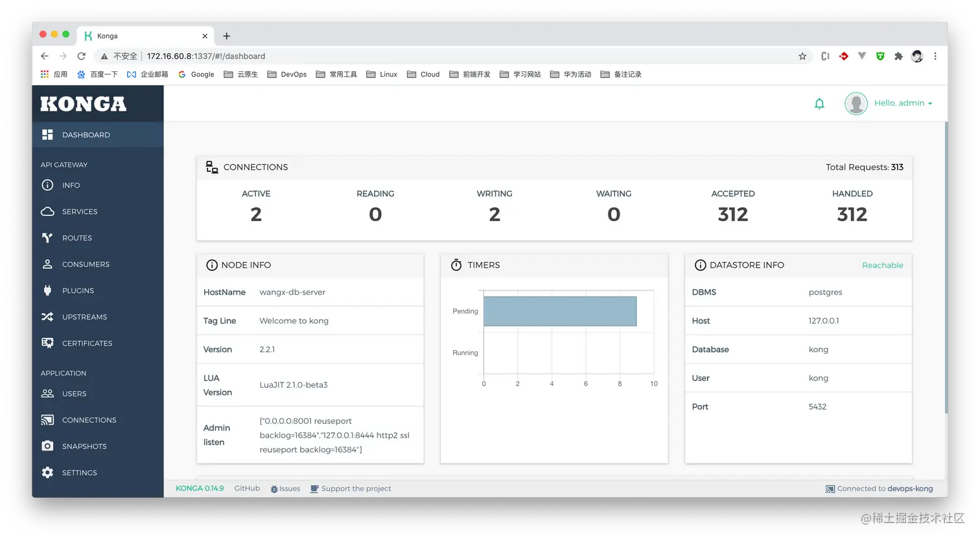
Task: Click the address bar URL
Action: pyautogui.click(x=205, y=56)
